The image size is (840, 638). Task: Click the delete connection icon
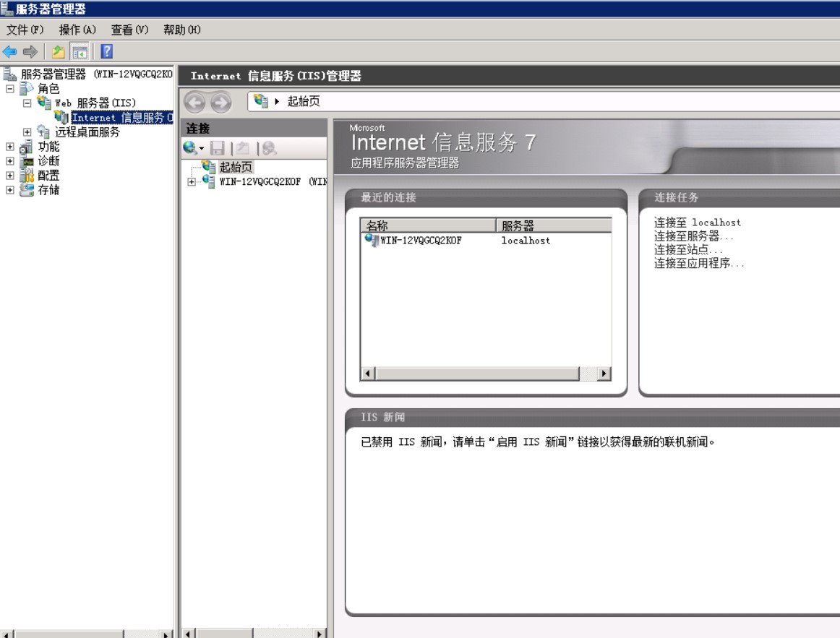click(270, 148)
